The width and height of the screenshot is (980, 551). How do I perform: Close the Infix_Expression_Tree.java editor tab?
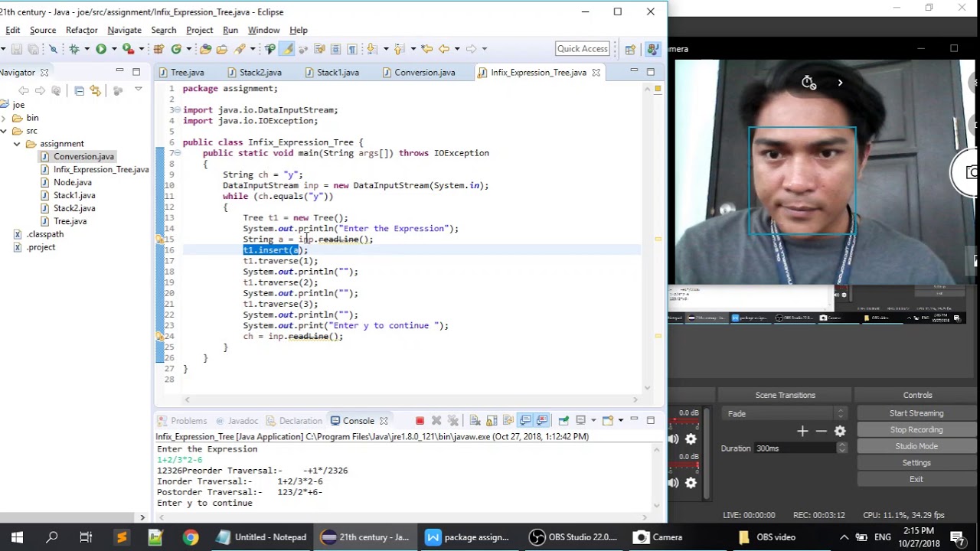pyautogui.click(x=596, y=73)
